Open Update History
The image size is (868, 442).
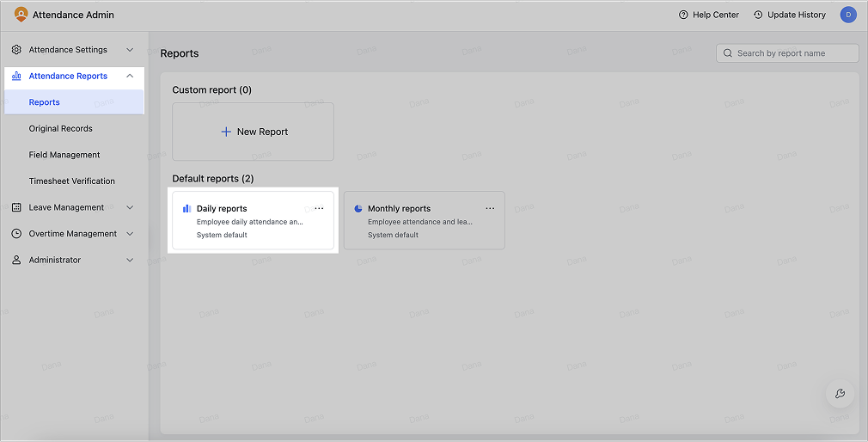click(789, 15)
